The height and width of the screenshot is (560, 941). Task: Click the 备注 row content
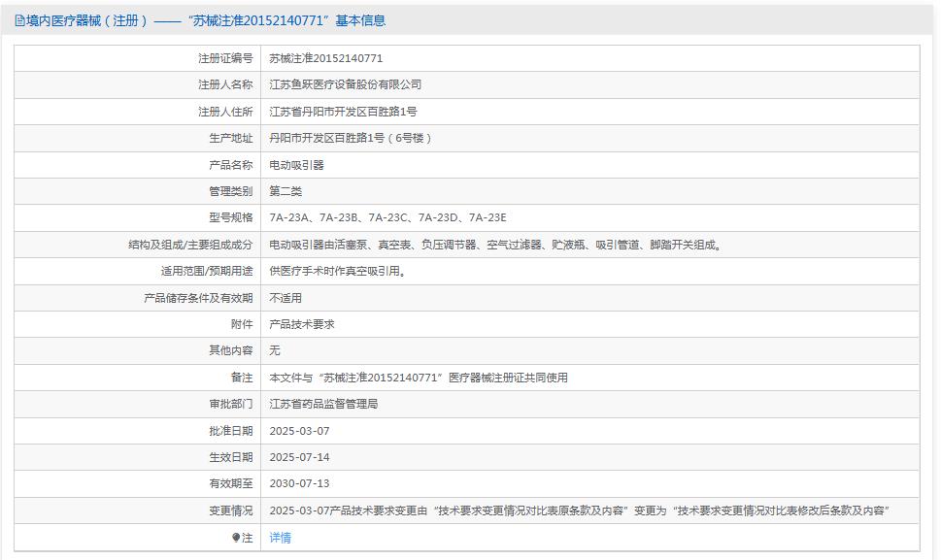pyautogui.click(x=418, y=376)
